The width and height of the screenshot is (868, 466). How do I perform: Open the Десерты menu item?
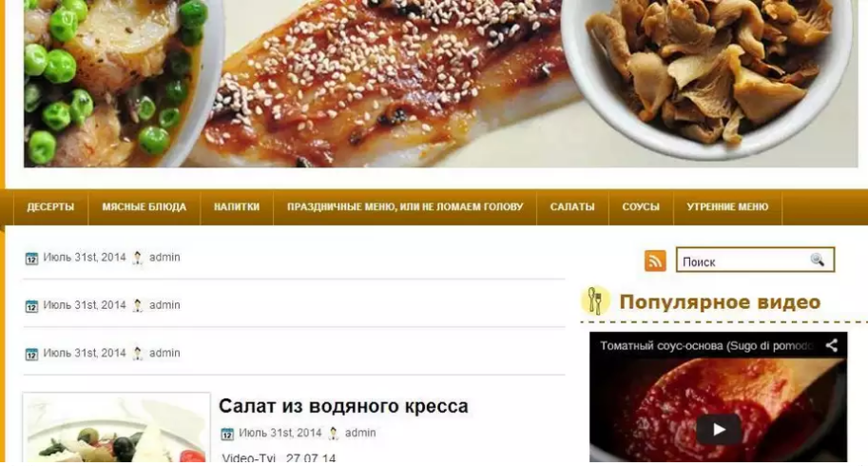coord(50,207)
